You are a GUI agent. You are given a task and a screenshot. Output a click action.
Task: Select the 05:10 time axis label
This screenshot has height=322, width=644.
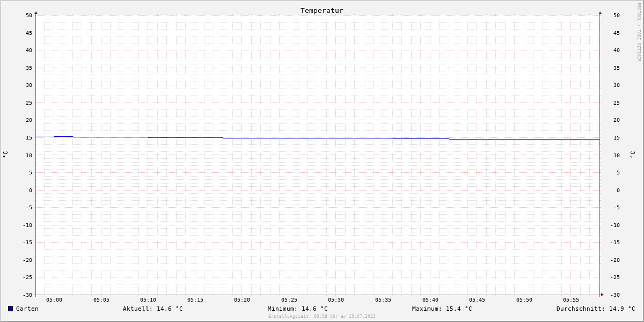pos(148,299)
